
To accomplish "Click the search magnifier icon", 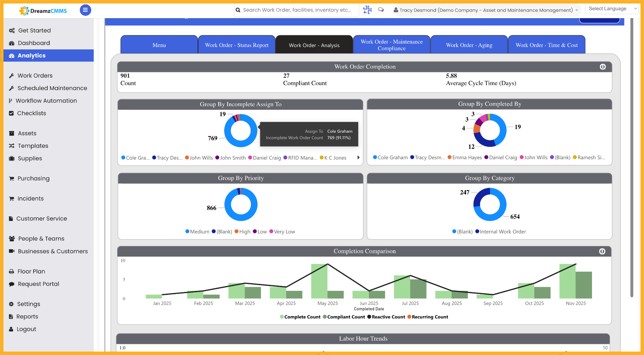I will (238, 10).
